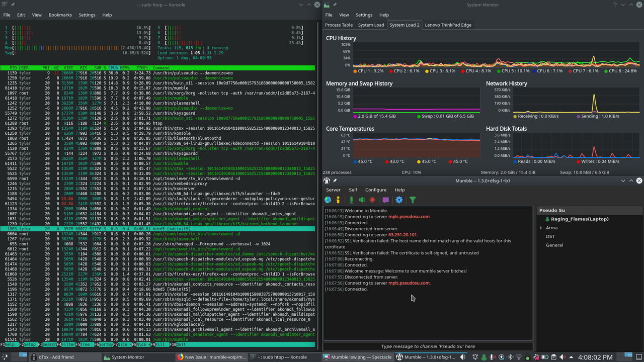Select the General channel in Mumble
The image size is (644, 362).
554,245
